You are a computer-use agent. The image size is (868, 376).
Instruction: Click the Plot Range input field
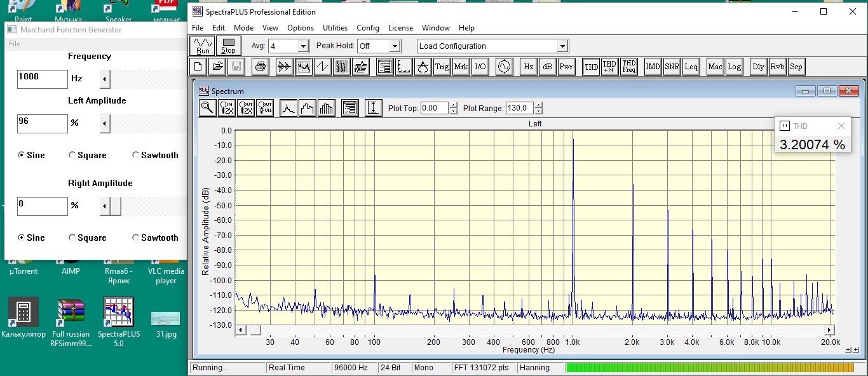[x=520, y=108]
